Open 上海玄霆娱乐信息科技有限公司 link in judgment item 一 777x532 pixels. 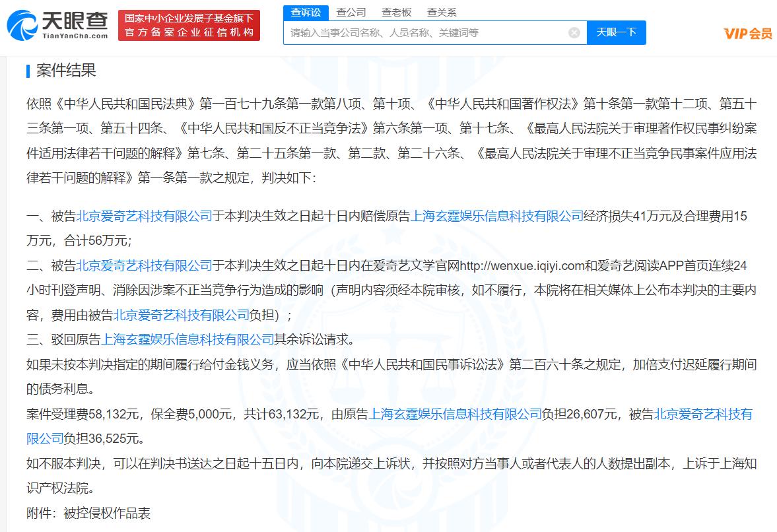point(497,216)
